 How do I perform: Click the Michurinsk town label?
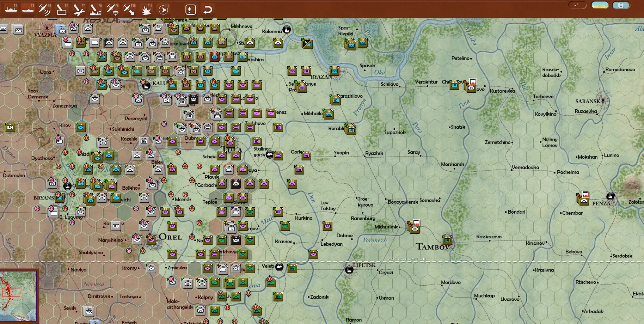[386, 227]
